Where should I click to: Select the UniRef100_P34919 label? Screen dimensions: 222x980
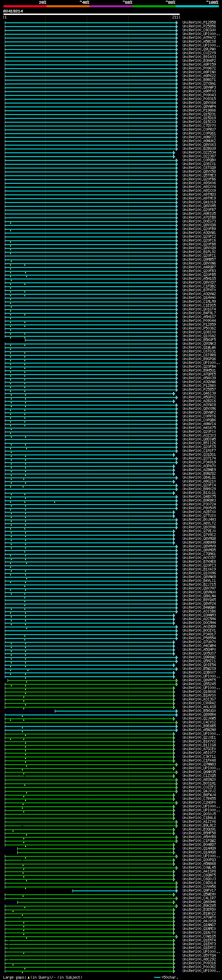[199, 462]
